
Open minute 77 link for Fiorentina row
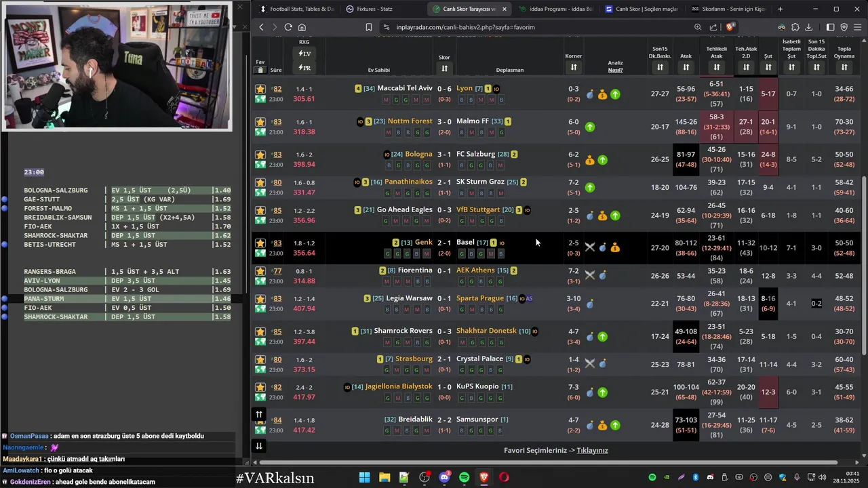coord(277,271)
